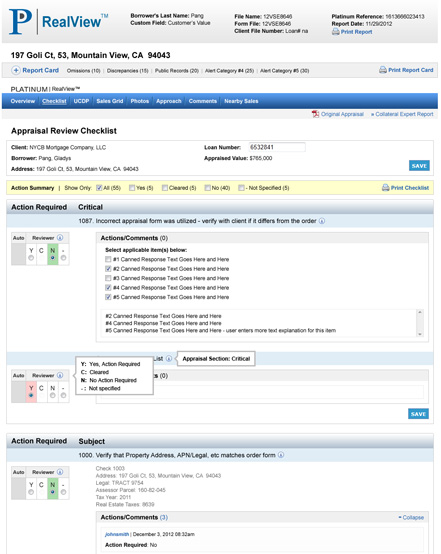The image size is (441, 554).
Task: Click the printer icon beside Print Report
Action: click(335, 32)
